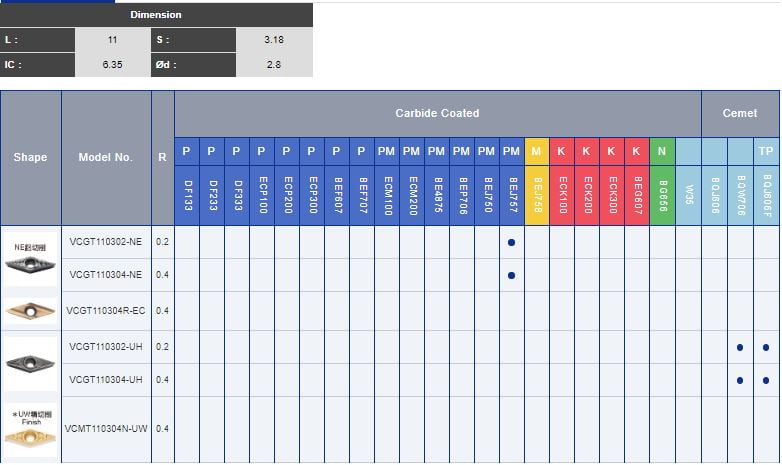Click VCGT110302-UH dot in the TP column

[766, 348]
